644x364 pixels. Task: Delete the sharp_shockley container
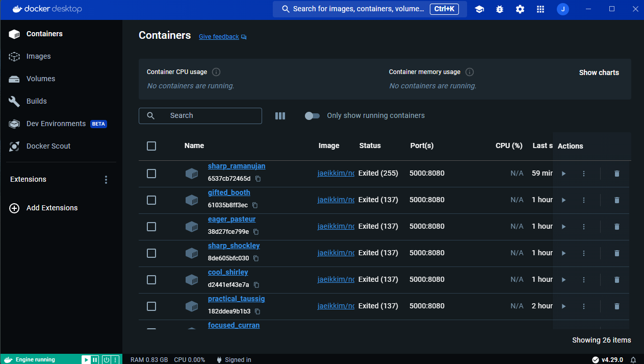pos(616,253)
